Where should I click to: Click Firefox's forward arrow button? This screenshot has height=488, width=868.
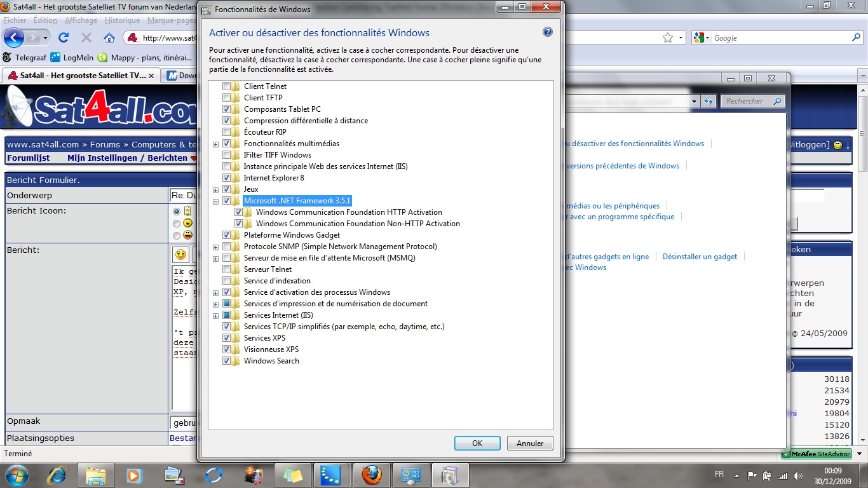tap(33, 37)
